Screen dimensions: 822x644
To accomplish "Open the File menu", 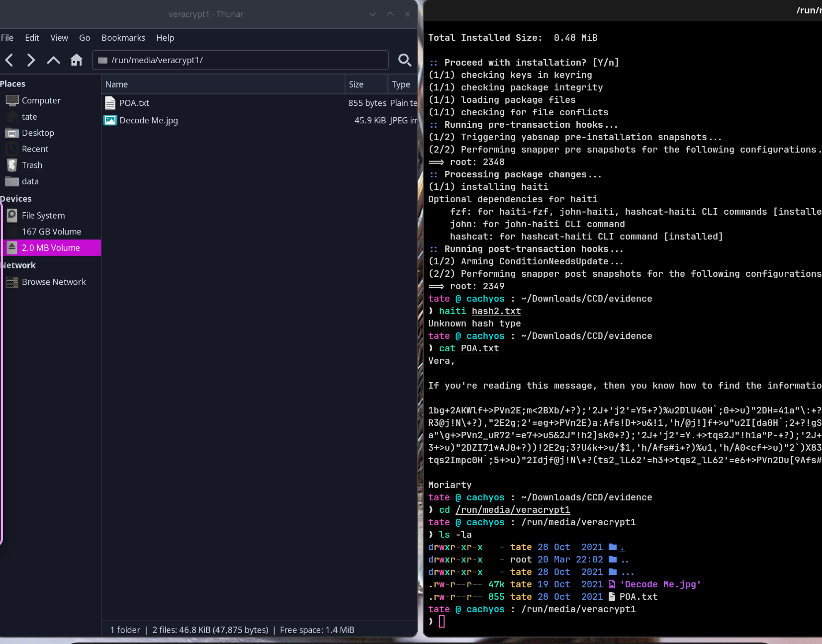I will click(x=7, y=38).
